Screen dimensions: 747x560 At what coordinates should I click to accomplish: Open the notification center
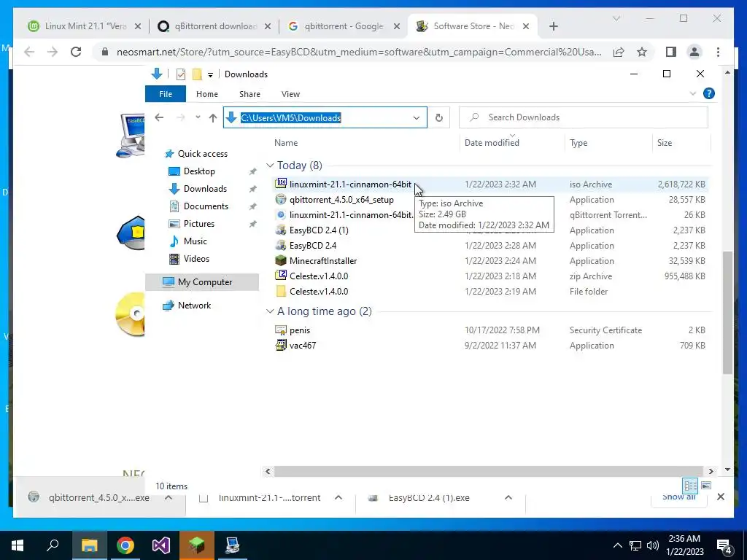pos(724,545)
